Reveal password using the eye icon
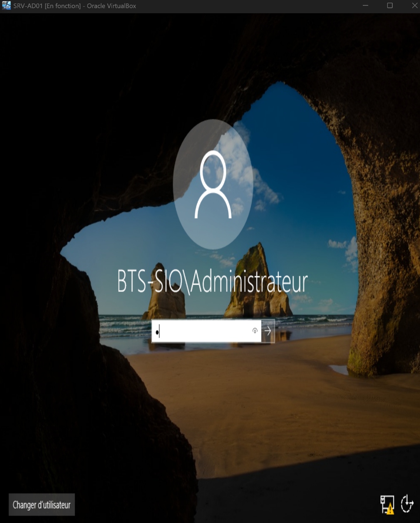 coord(255,331)
